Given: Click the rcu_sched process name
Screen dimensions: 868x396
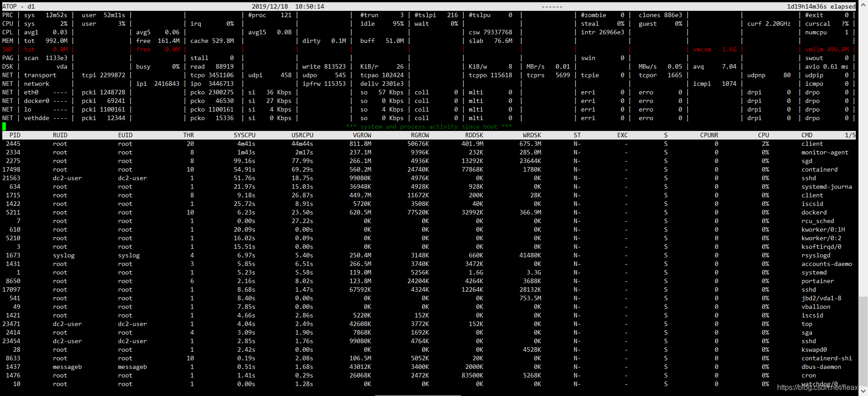Looking at the screenshot, I should 818,221.
